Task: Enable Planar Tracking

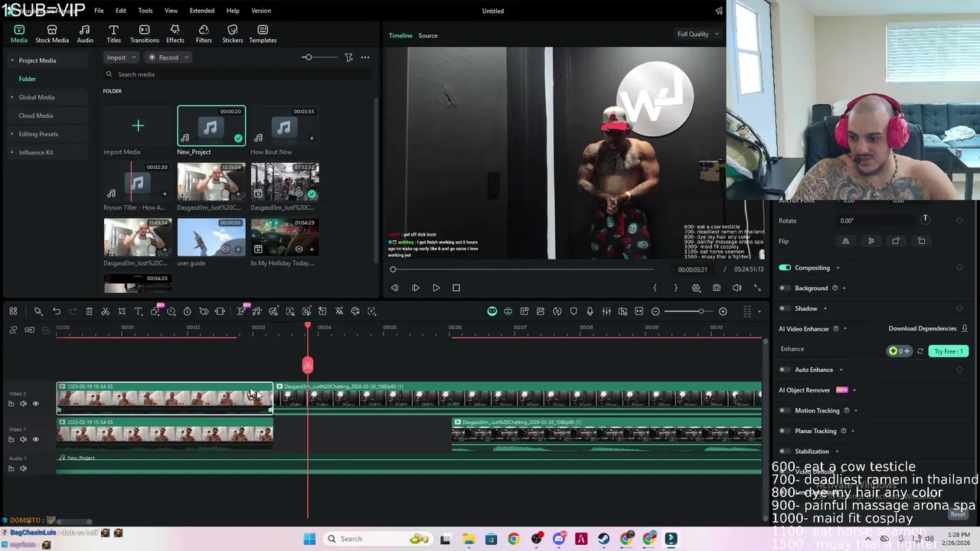Action: 785,431
